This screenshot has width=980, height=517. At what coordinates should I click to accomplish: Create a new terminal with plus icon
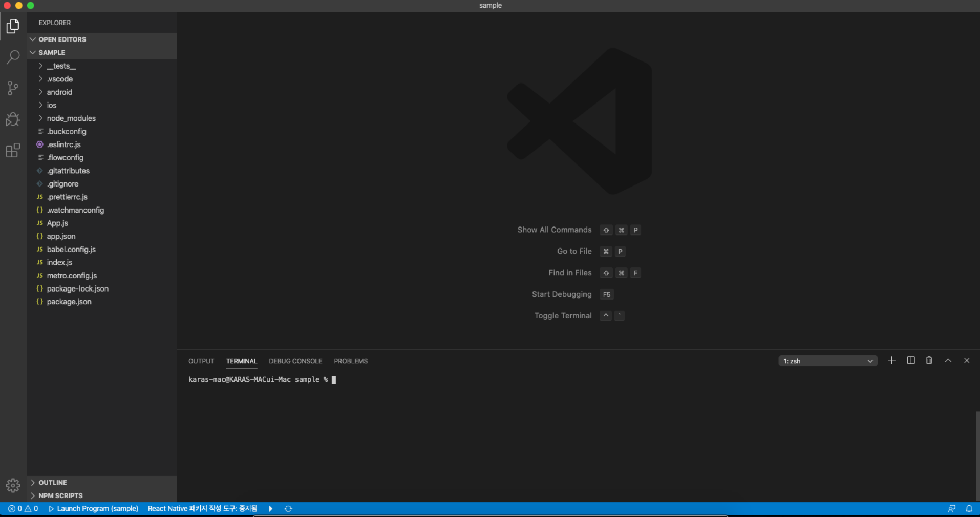(891, 361)
